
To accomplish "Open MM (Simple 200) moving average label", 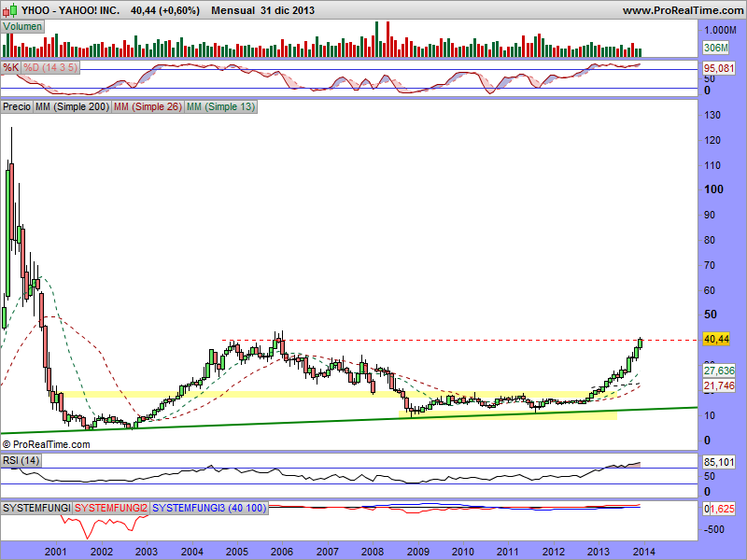I will (x=73, y=106).
